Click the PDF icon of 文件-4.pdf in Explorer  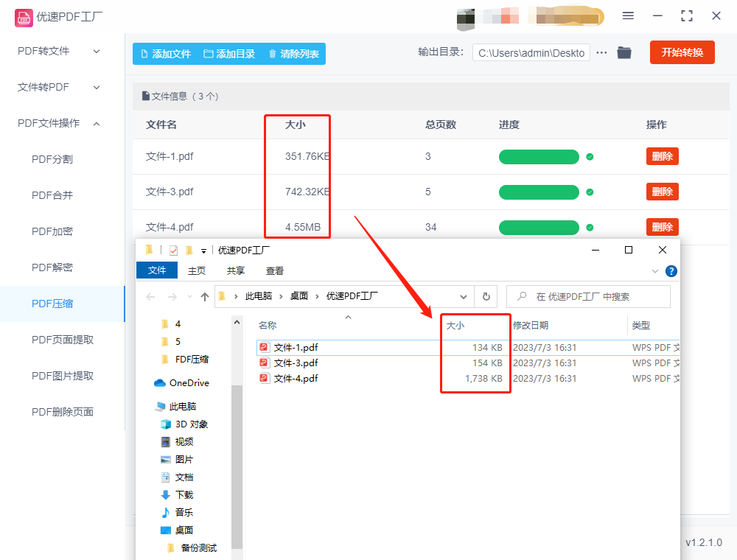(264, 378)
